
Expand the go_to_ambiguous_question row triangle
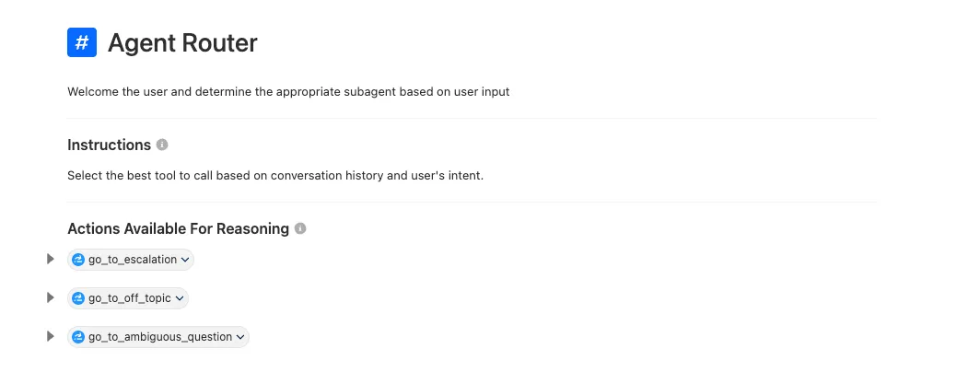(x=51, y=337)
